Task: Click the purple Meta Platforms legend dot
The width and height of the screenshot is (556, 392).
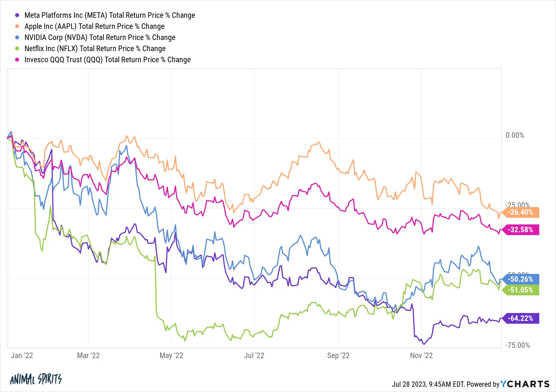Action: pos(17,15)
